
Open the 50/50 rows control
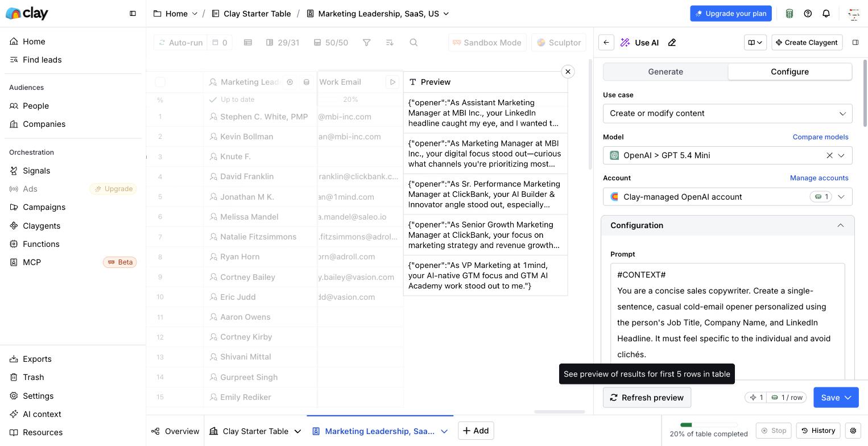[x=331, y=43]
